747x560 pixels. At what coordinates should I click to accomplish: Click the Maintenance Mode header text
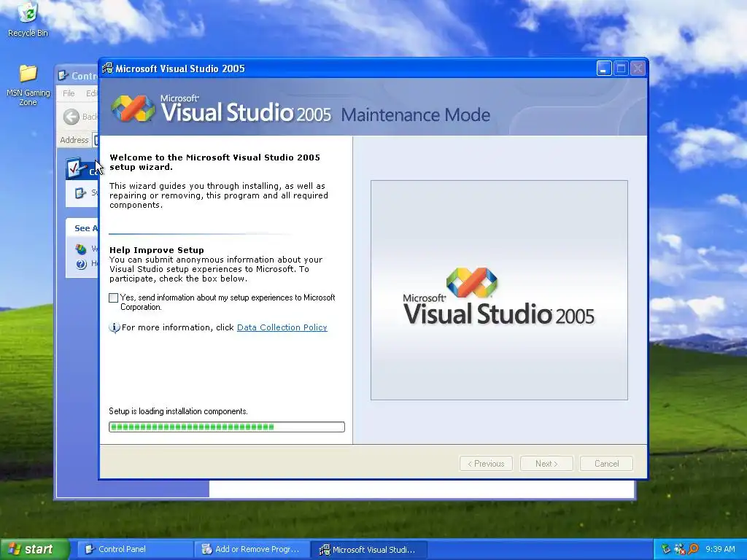coord(415,114)
